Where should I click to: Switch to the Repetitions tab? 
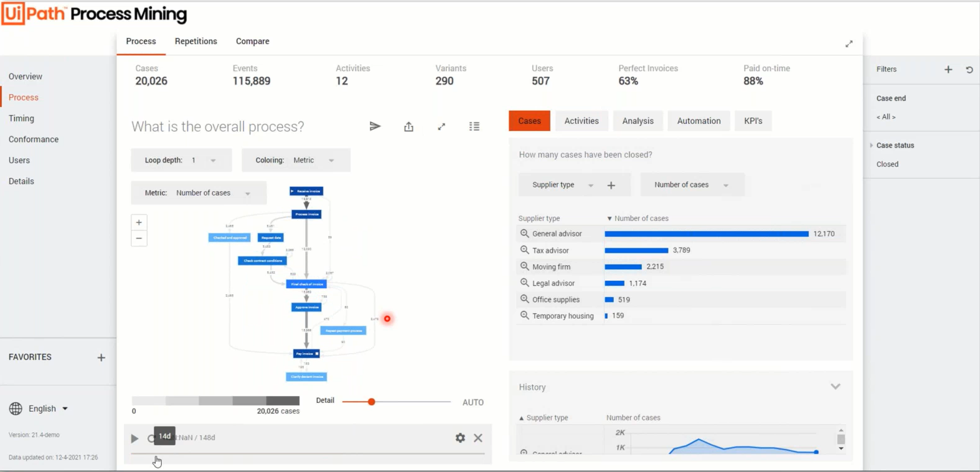tap(196, 41)
